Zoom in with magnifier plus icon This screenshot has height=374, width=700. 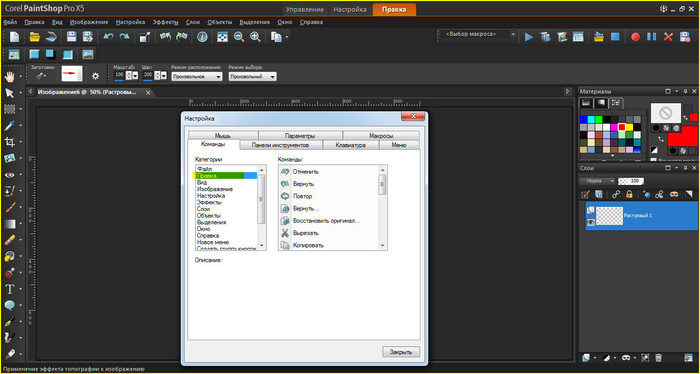(255, 37)
